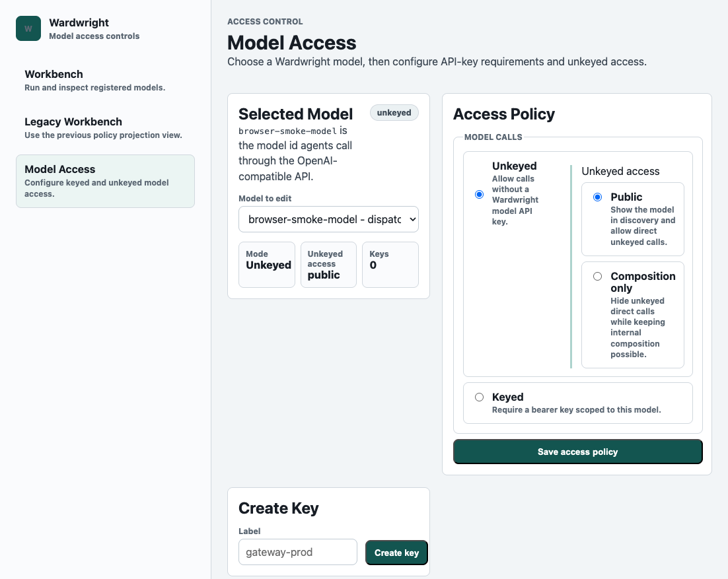Click the browser-smoke-model code text
728x579 pixels.
click(x=287, y=131)
